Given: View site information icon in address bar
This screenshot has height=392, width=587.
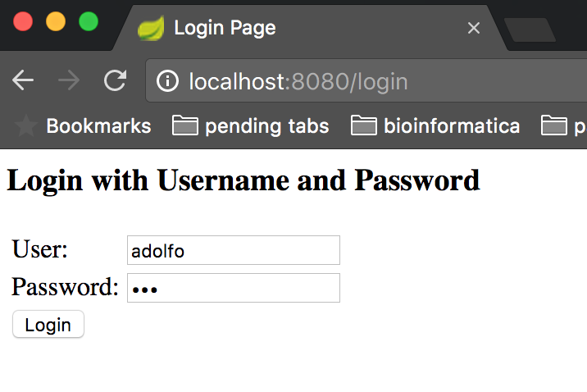Looking at the screenshot, I should (167, 81).
